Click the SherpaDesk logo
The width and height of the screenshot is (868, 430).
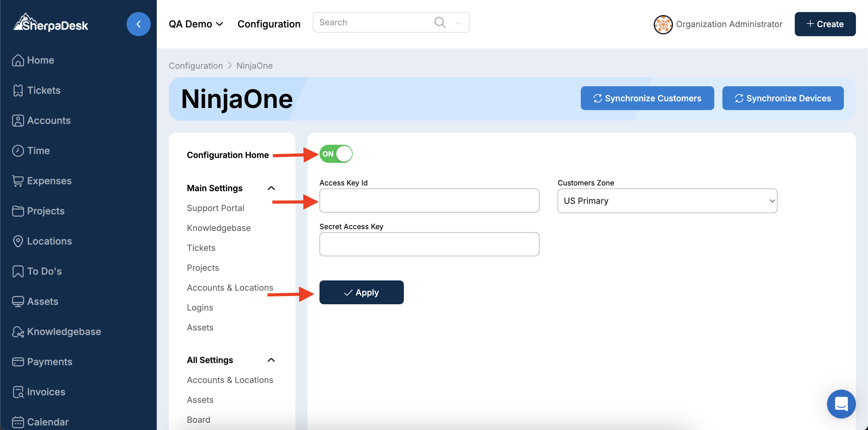coord(51,23)
